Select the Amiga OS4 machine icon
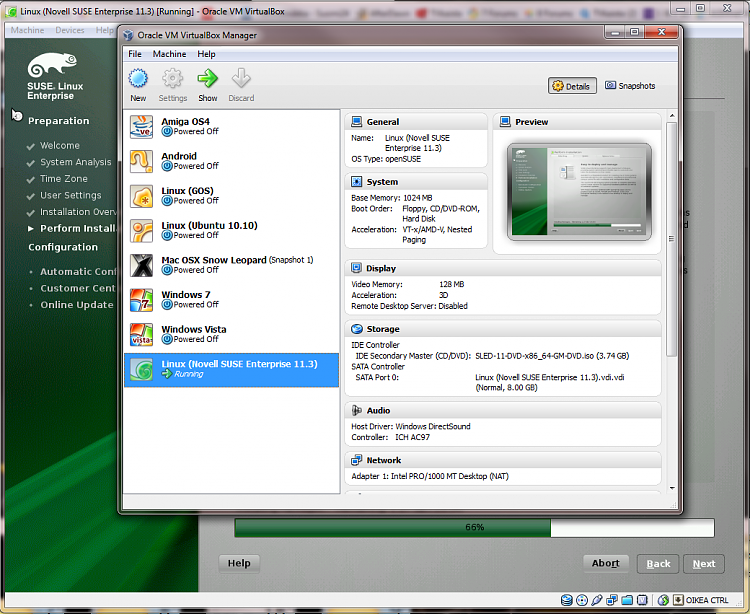This screenshot has width=750, height=614. point(142,127)
